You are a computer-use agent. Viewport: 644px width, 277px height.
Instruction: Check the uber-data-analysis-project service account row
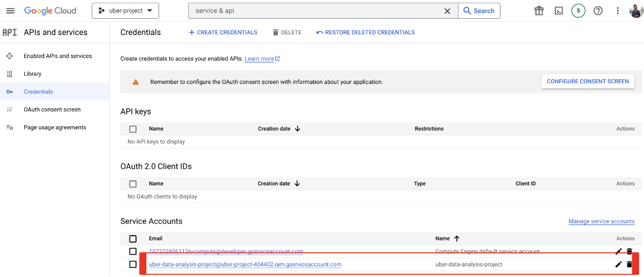(133, 264)
